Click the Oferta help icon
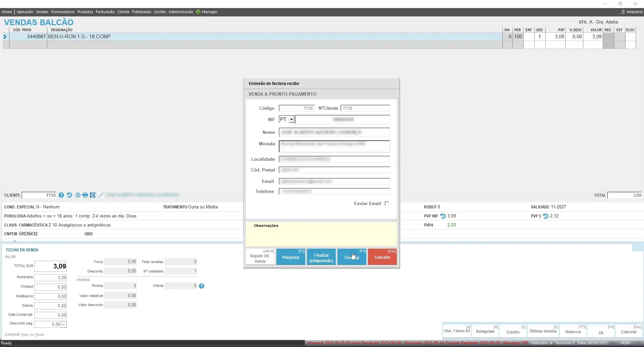This screenshot has width=644, height=347. click(202, 286)
